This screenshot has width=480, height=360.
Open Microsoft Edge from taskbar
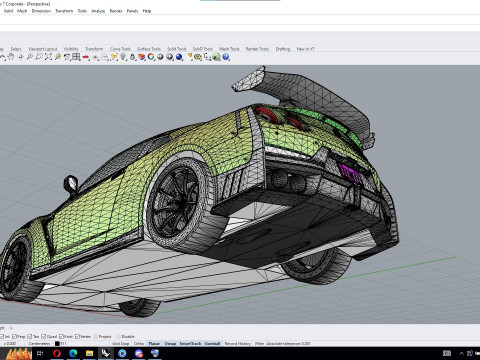[x=73, y=353]
